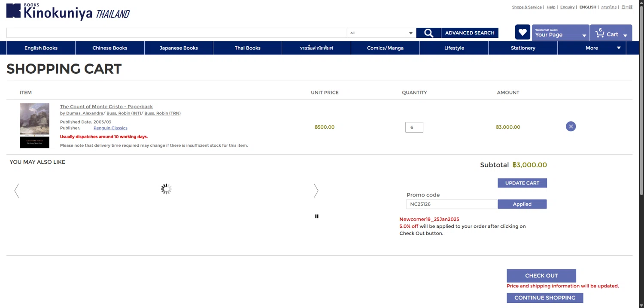Open the Enquiry link

pos(567,7)
